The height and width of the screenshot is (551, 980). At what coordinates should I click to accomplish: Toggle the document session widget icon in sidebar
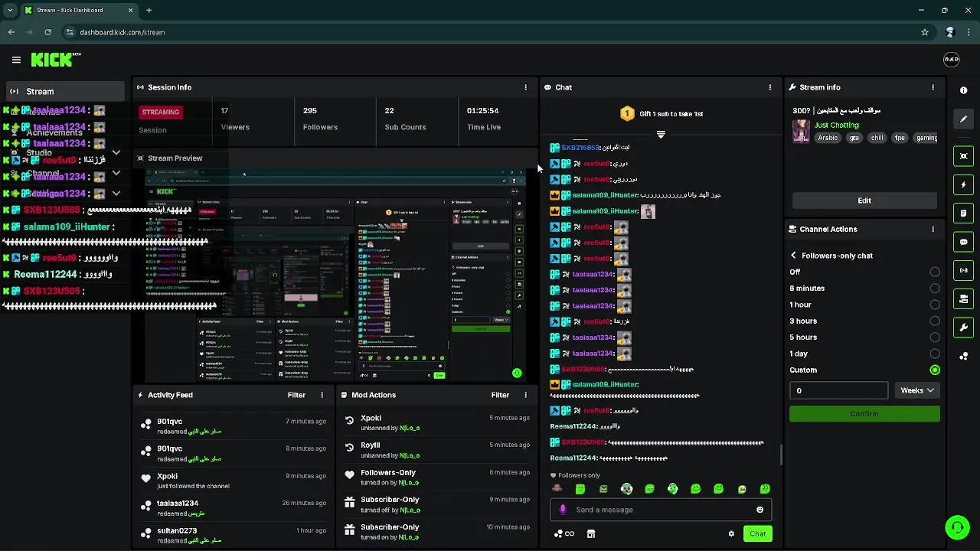[x=963, y=213]
